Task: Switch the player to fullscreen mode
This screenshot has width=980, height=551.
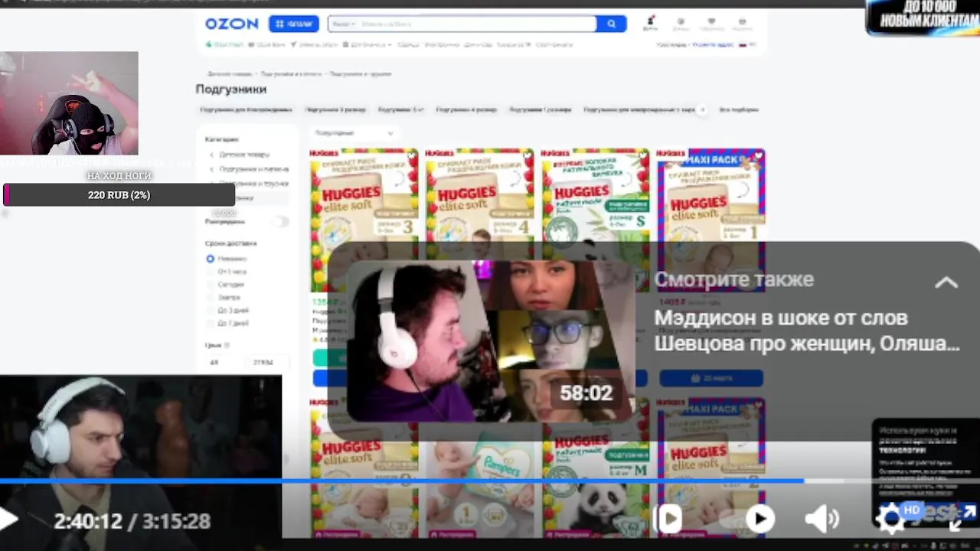Action: [x=961, y=518]
